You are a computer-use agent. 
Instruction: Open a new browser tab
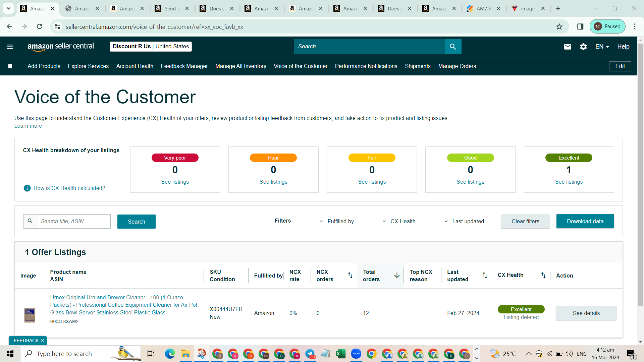pyautogui.click(x=558, y=9)
